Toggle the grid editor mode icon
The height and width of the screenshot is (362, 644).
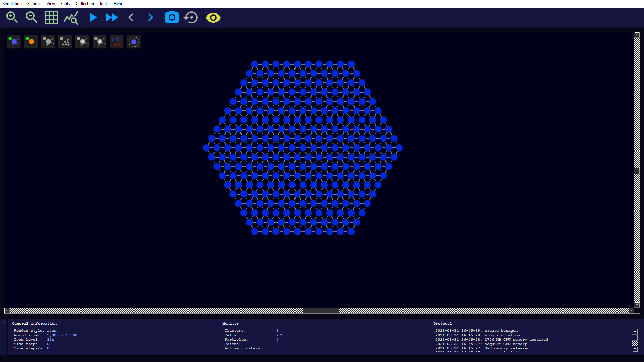(x=51, y=18)
